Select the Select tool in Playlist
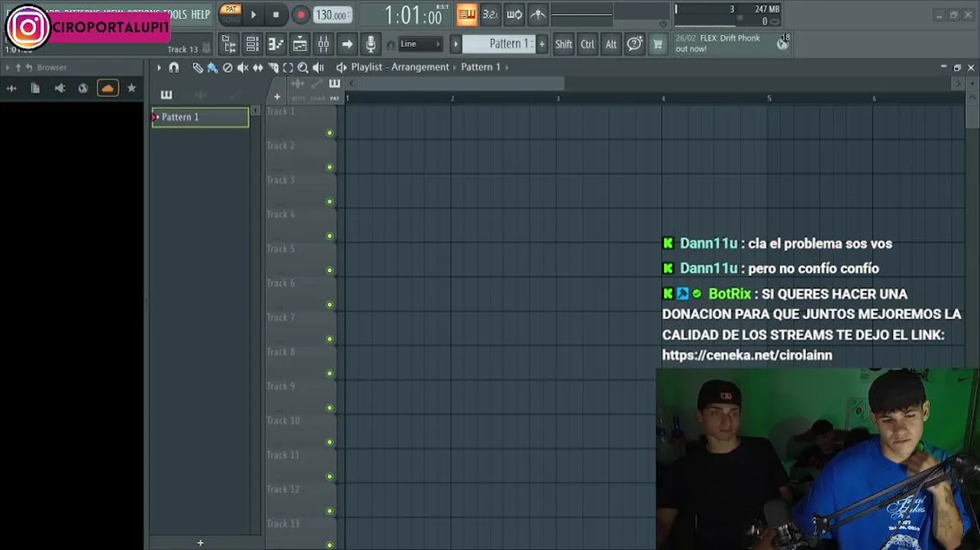980x550 pixels. (288, 67)
